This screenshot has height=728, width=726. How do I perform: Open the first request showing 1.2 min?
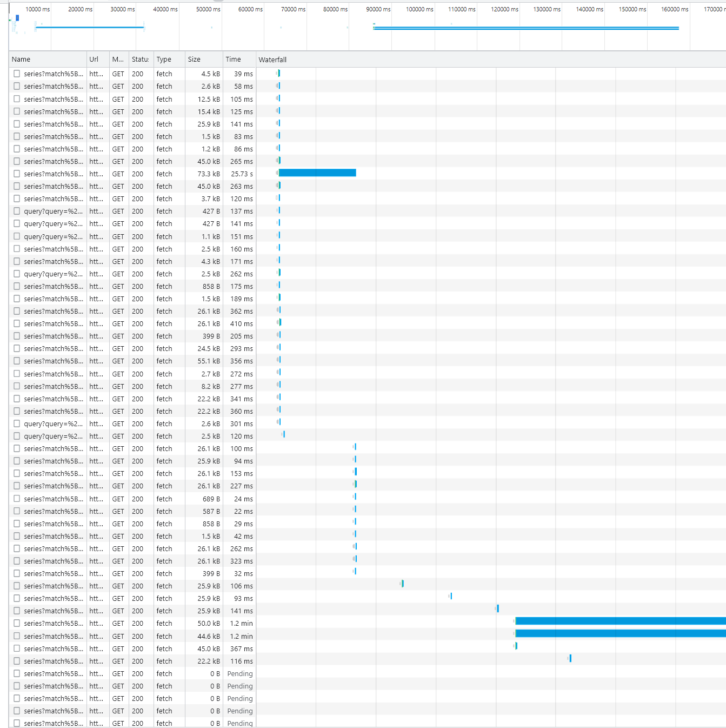point(54,623)
